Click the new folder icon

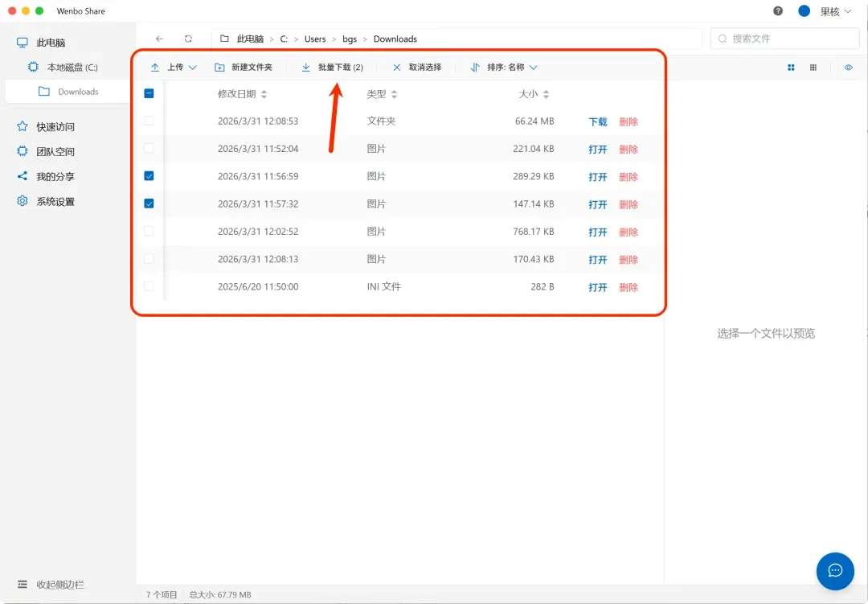[x=219, y=67]
